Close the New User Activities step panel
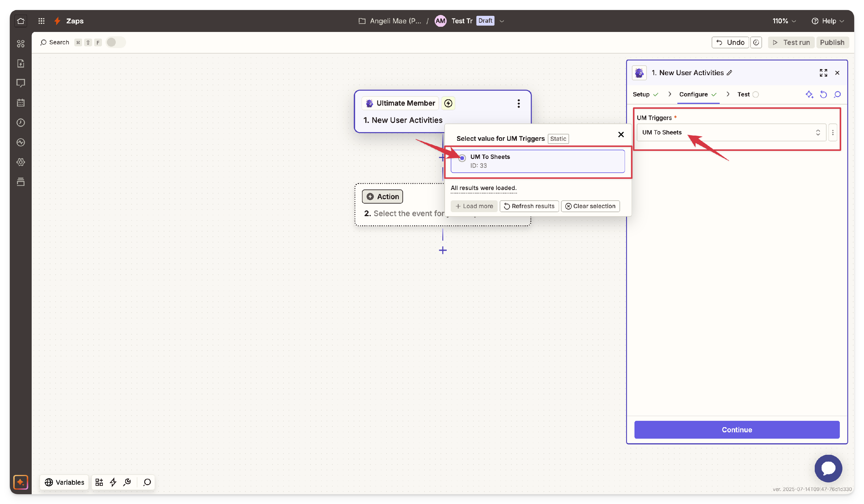Viewport: 864px width, 504px height. [x=837, y=73]
